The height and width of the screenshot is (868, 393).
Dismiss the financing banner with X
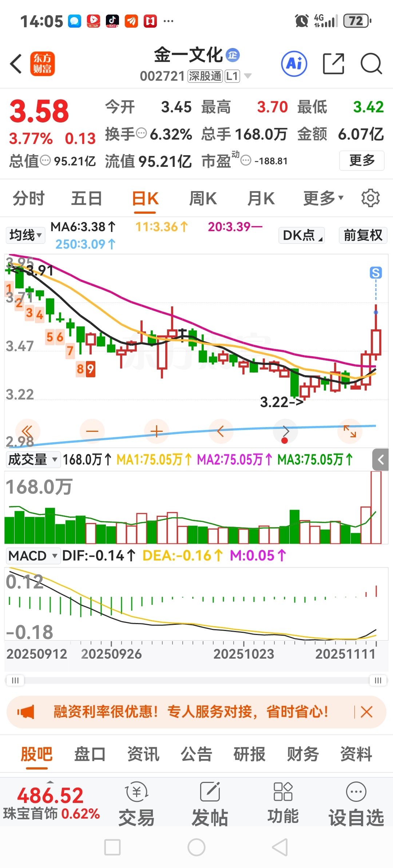[x=366, y=712]
